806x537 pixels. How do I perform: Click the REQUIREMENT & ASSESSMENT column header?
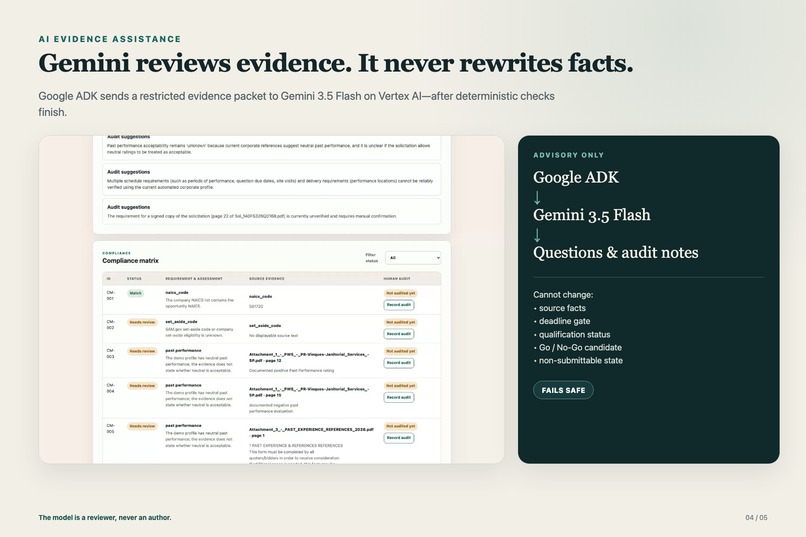[x=194, y=279]
